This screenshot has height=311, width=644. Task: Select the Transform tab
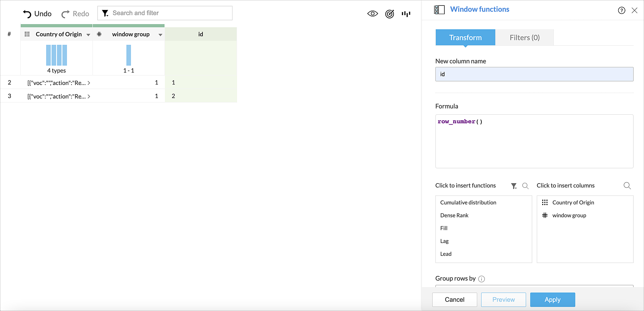465,37
